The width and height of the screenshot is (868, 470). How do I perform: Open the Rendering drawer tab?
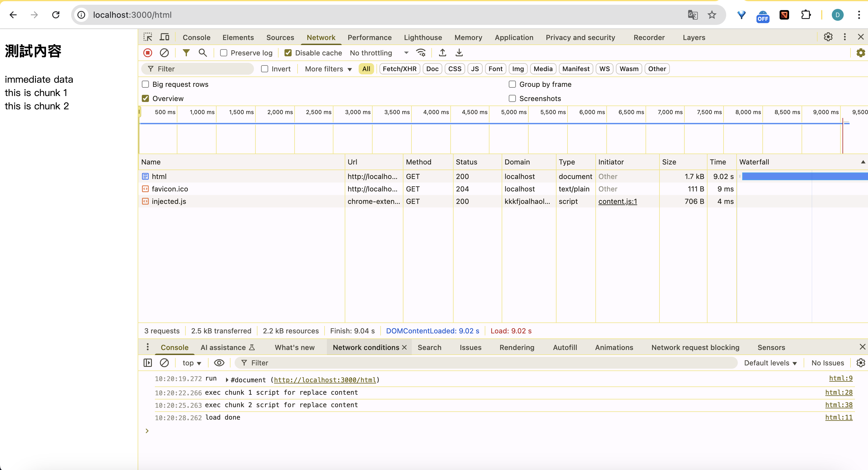tap(516, 347)
